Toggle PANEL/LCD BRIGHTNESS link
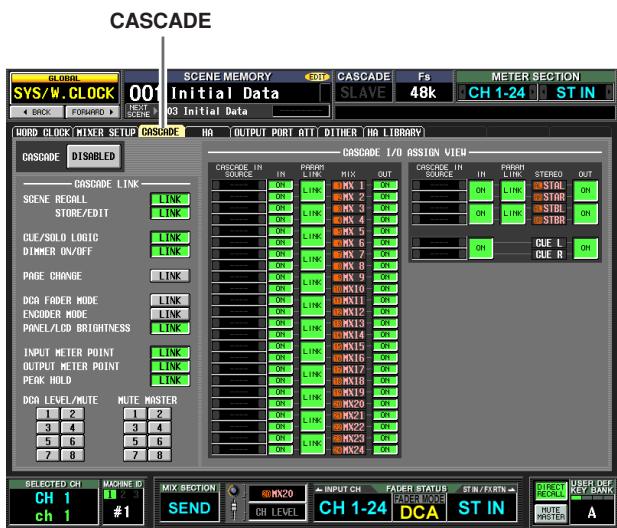This screenshot has height=528, width=617. point(170,328)
